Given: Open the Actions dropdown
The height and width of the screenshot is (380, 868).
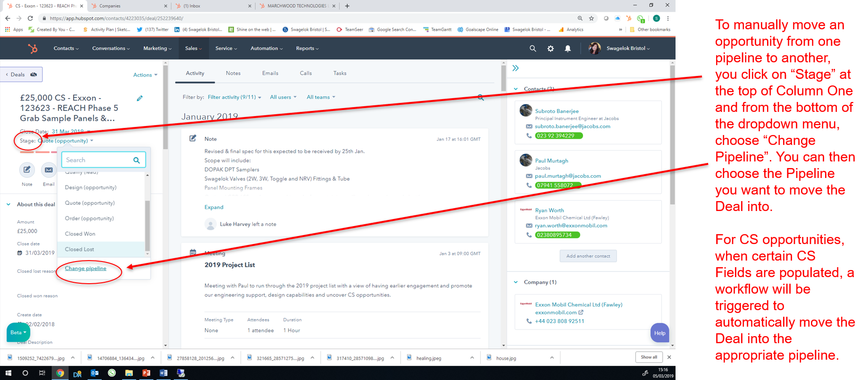Looking at the screenshot, I should coord(145,75).
